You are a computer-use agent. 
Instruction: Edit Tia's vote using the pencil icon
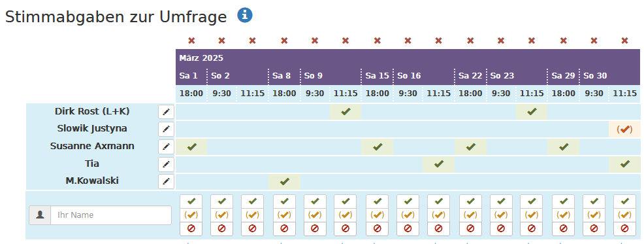(166, 165)
